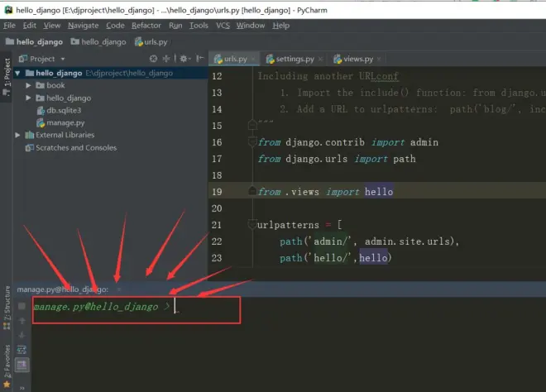546x392 pixels.
Task: Open the Z: Structure tool window tab
Action: pyautogui.click(x=7, y=307)
